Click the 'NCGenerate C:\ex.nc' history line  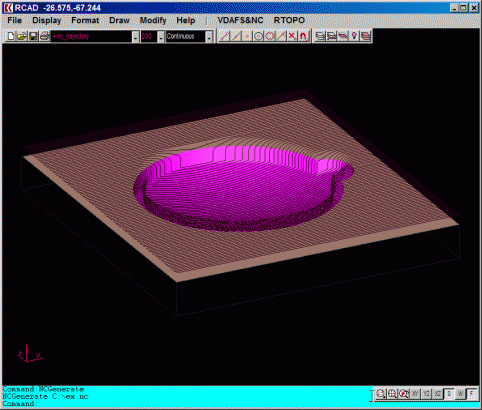[x=46, y=396]
